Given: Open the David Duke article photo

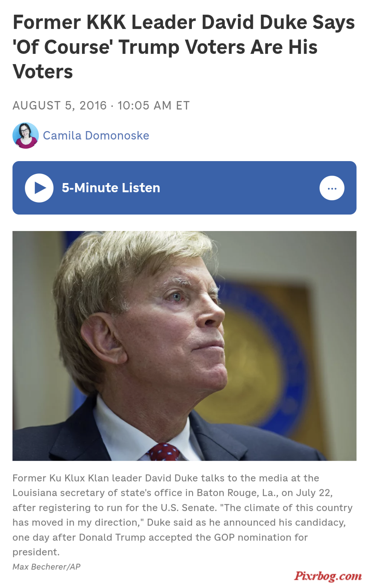Looking at the screenshot, I should 184,346.
